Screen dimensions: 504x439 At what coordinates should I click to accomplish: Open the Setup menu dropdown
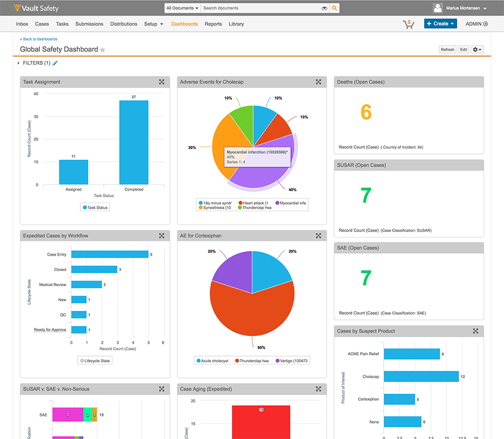pyautogui.click(x=153, y=24)
